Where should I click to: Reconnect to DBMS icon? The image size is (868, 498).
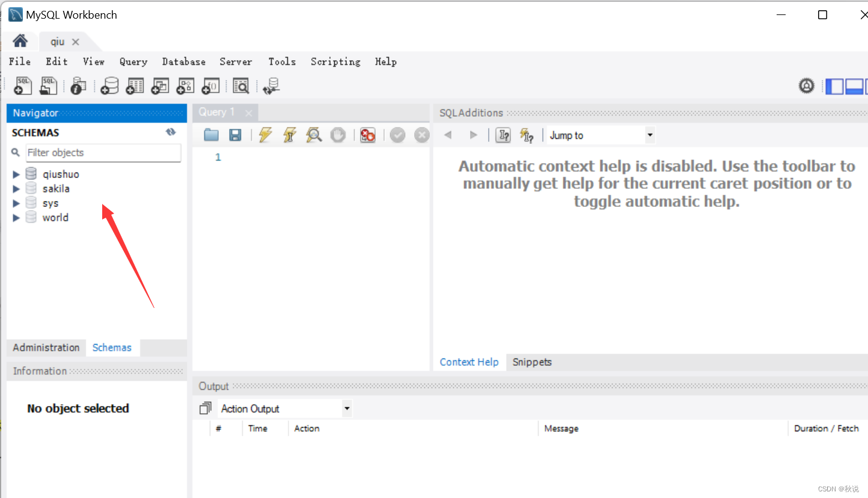tap(272, 85)
